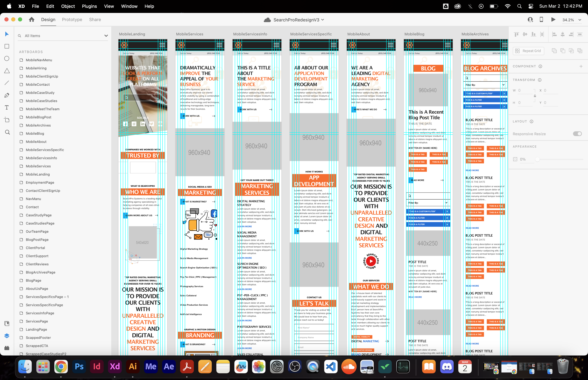
Task: Expand the All Items filter dropdown
Action: tap(106, 36)
